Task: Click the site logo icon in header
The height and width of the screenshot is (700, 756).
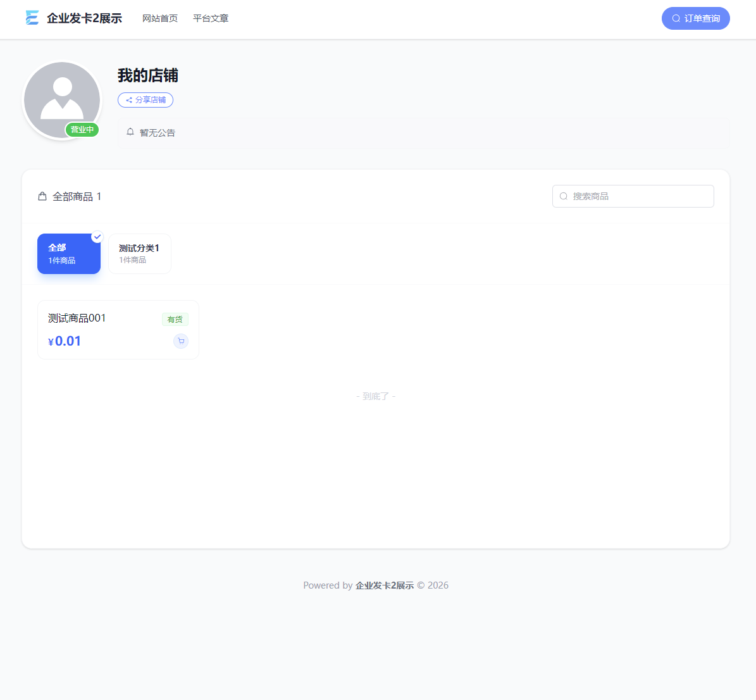Action: (x=32, y=18)
